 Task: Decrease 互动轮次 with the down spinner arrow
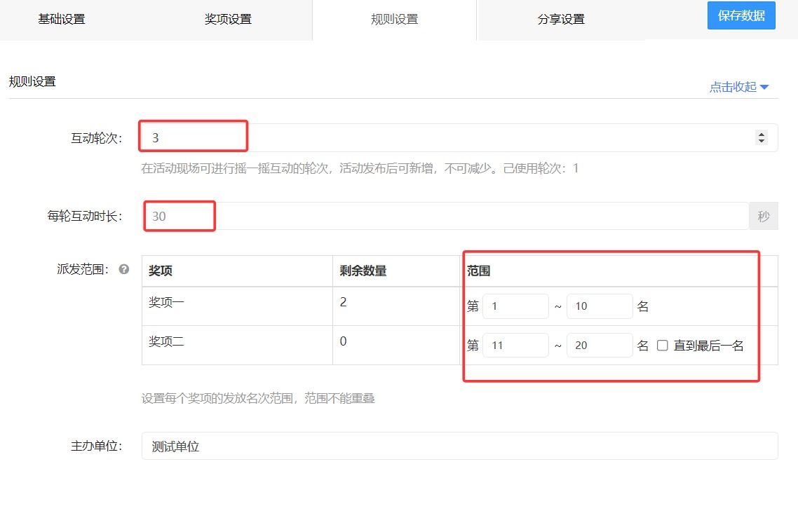coord(762,141)
